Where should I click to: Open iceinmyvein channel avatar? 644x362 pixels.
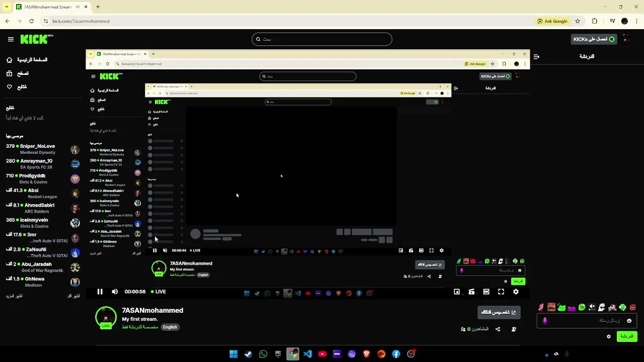click(75, 223)
